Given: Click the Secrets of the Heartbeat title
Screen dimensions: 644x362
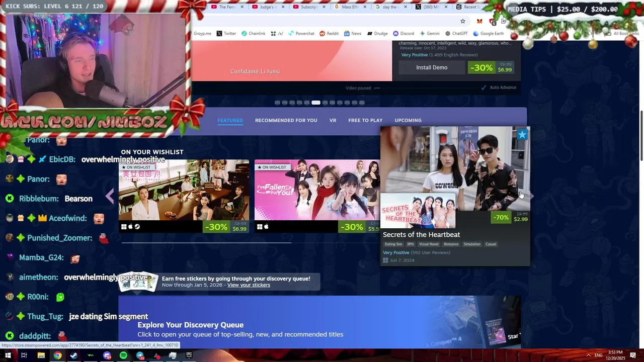Looking at the screenshot, I should pos(421,235).
